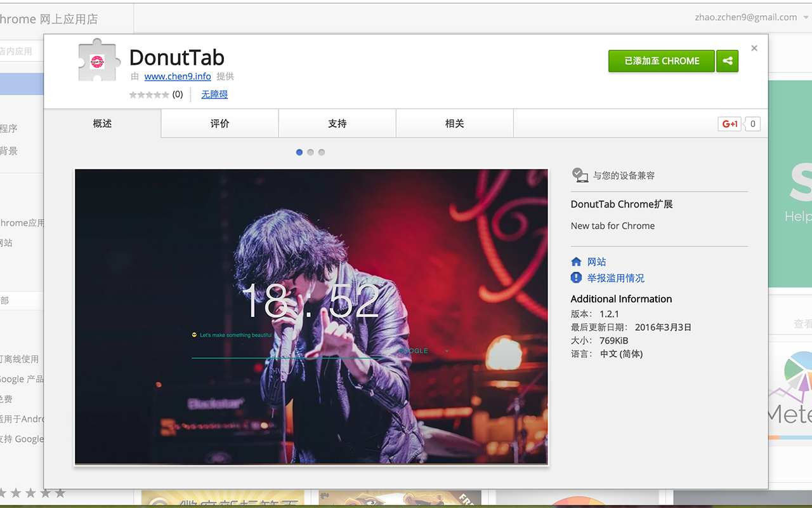The image size is (812, 508).
Task: Click the 已添加至 CHROME button
Action: 662,61
